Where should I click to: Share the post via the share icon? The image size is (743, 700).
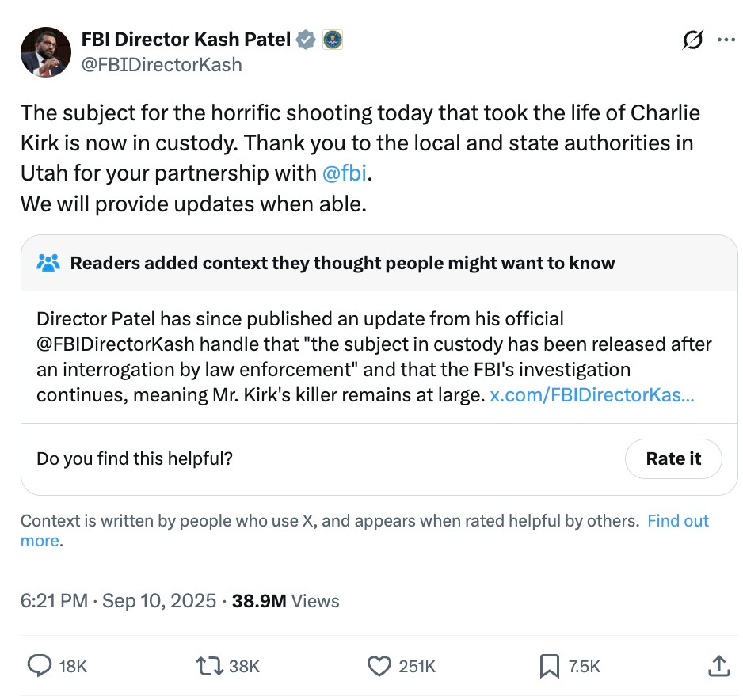point(719,666)
